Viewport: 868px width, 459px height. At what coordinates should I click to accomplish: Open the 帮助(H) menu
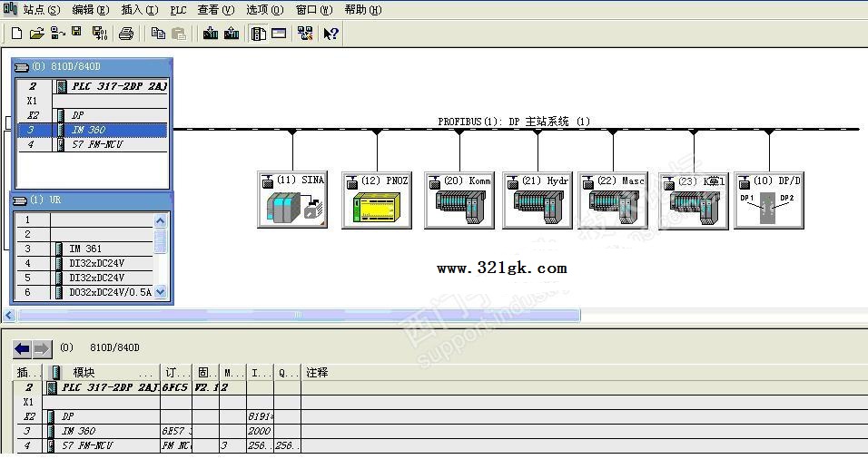363,9
